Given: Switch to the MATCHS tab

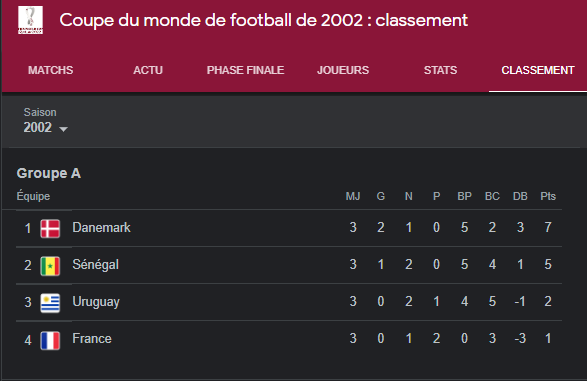Looking at the screenshot, I should pos(51,70).
